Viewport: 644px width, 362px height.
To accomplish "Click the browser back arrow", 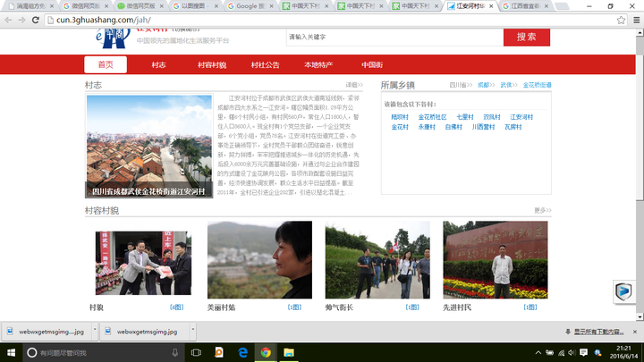I will [8, 19].
